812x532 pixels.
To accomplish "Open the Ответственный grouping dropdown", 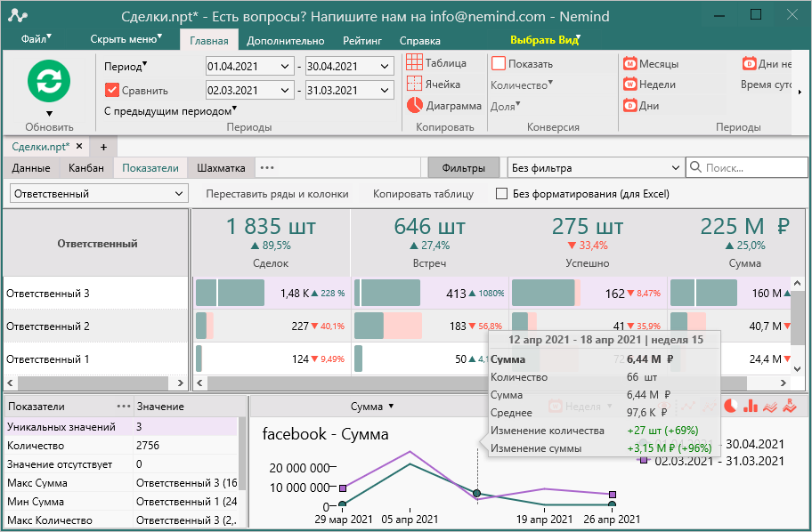I will pyautogui.click(x=99, y=193).
